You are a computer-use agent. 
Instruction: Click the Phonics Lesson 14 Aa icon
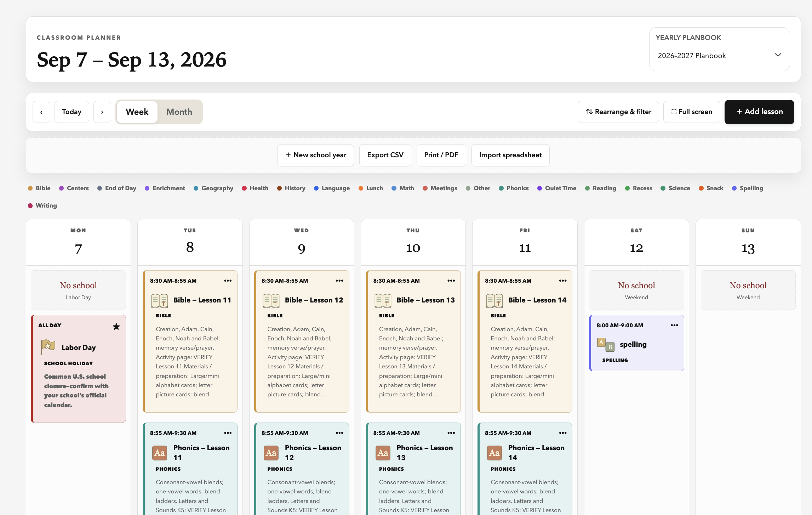tap(494, 453)
